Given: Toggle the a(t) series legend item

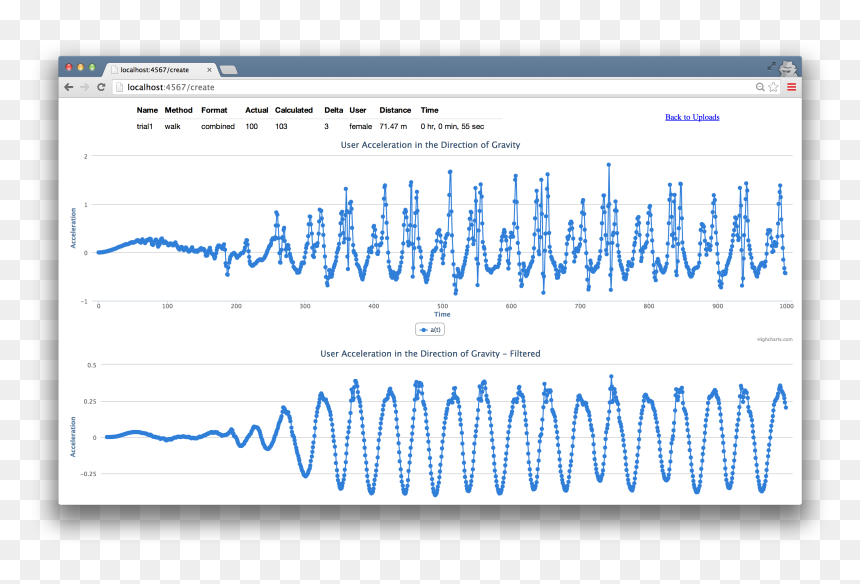Looking at the screenshot, I should 430,330.
